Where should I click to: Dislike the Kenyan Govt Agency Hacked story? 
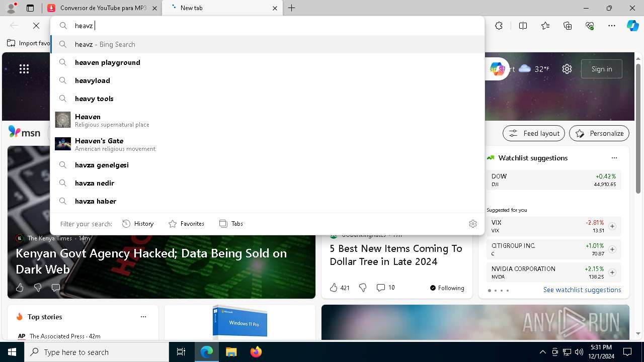coord(38,288)
